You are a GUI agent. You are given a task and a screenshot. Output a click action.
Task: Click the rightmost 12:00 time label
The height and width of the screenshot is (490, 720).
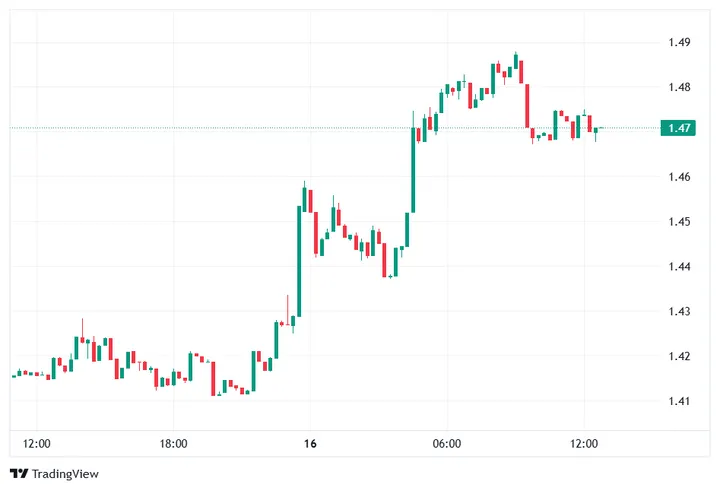[583, 443]
